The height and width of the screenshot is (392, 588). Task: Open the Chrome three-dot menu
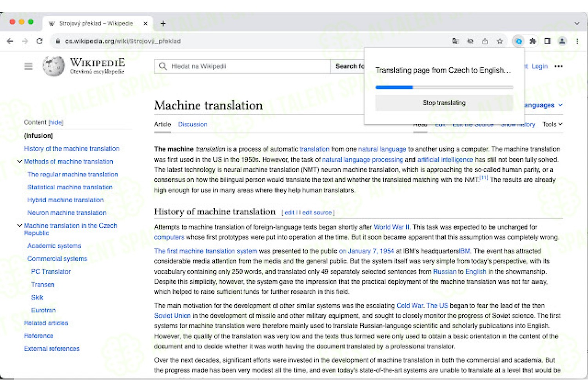pos(577,41)
